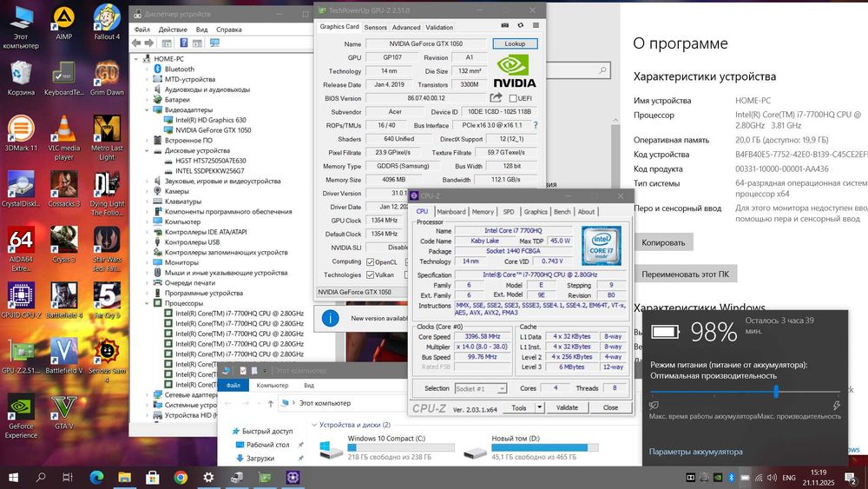This screenshot has height=489, width=868.
Task: Open the Файл menu in Device Manager
Action: (142, 30)
